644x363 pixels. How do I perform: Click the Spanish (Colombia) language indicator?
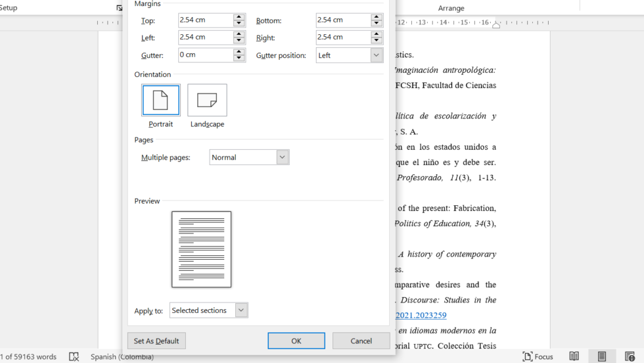click(x=122, y=356)
